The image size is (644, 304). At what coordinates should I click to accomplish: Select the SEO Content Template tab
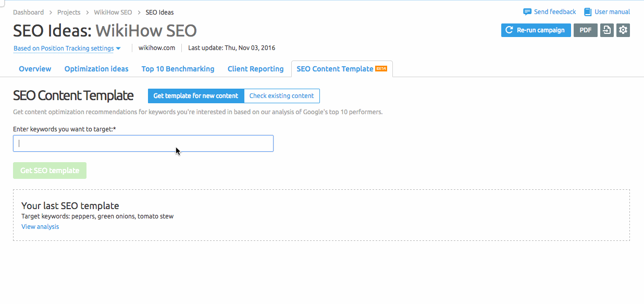pyautogui.click(x=342, y=69)
